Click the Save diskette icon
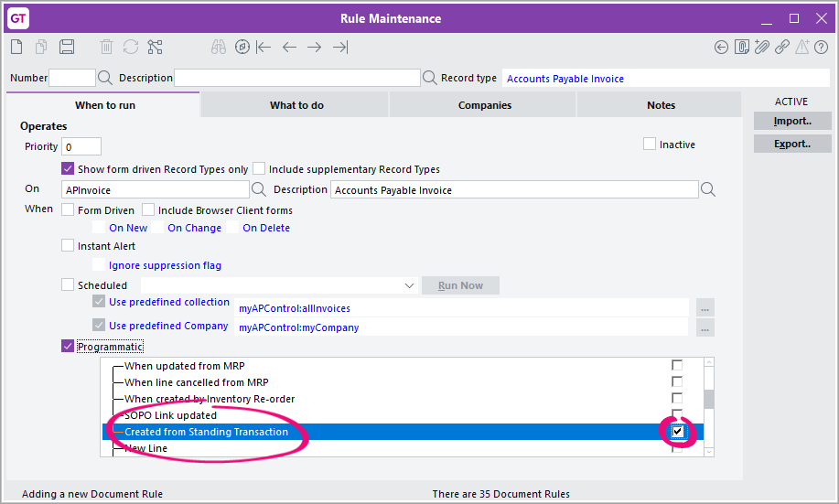Viewport: 839px width, 504px height. tap(66, 47)
